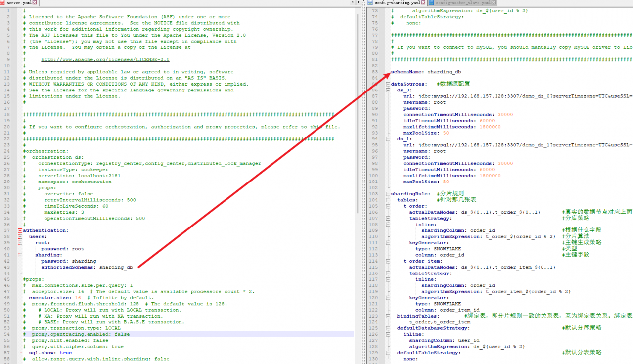The height and width of the screenshot is (364, 633).
Task: Click line number 37 in the margin
Action: (8, 230)
